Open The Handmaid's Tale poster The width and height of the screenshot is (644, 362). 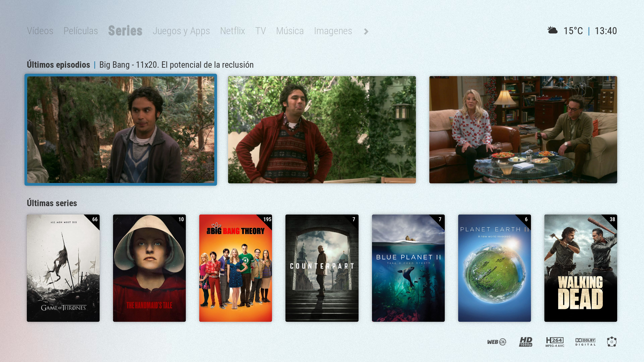click(149, 268)
